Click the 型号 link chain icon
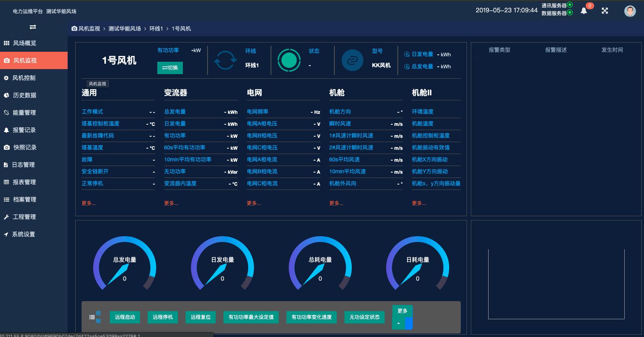Screen dimensions: 644x337 (352, 60)
